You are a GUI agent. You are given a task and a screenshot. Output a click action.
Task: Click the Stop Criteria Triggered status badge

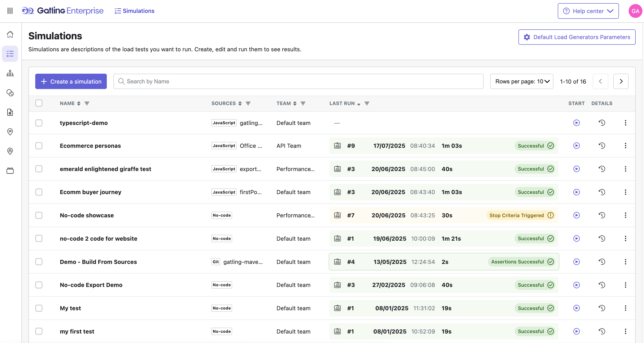click(521, 215)
